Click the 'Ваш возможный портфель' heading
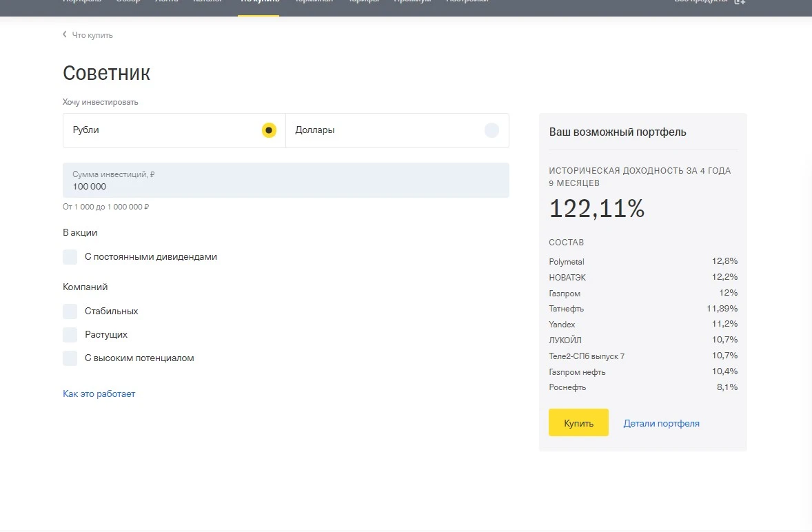Screen dimensions: 812x532 click(618, 132)
